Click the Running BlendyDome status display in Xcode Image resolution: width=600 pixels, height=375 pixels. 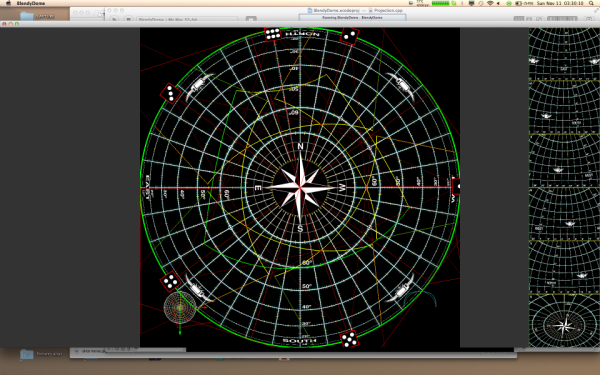(352, 18)
